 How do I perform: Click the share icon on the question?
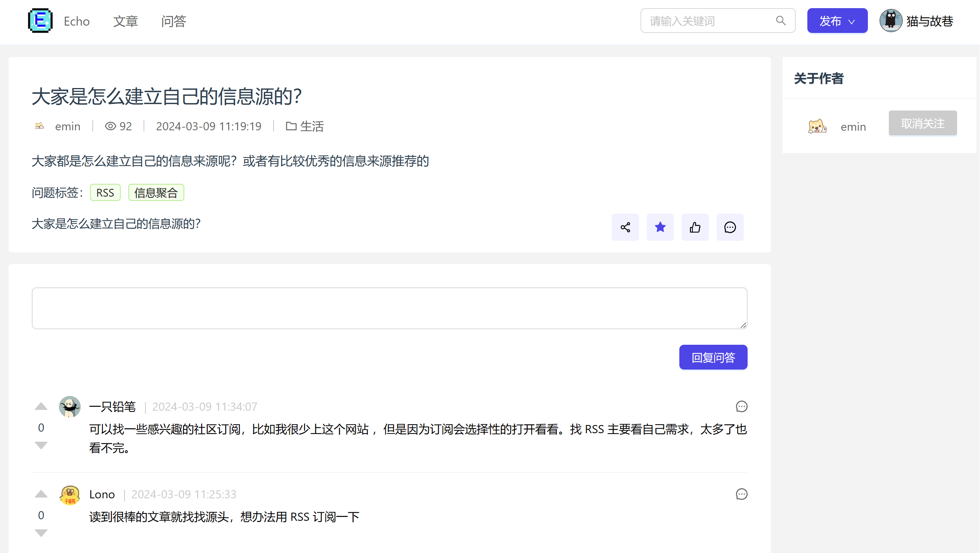click(x=625, y=227)
